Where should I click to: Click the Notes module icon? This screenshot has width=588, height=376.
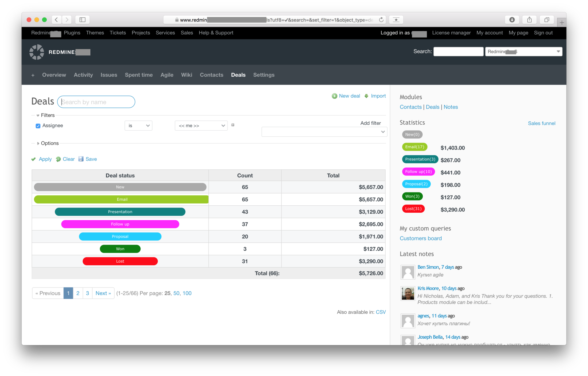[450, 107]
